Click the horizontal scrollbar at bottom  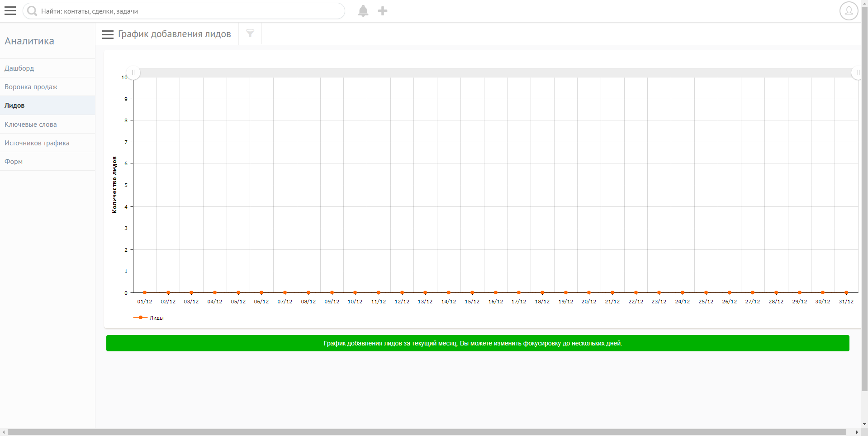(x=427, y=432)
